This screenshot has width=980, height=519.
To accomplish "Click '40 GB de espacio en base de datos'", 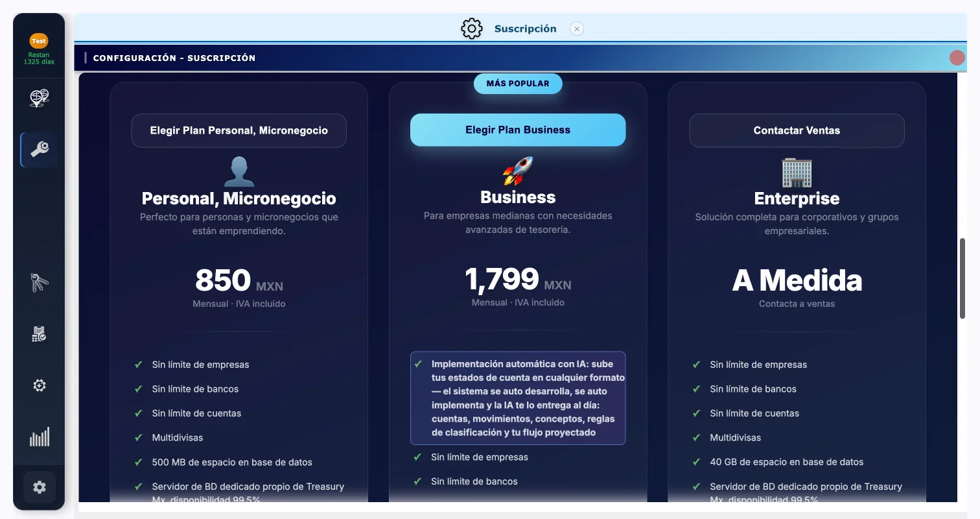I will (x=787, y=463).
